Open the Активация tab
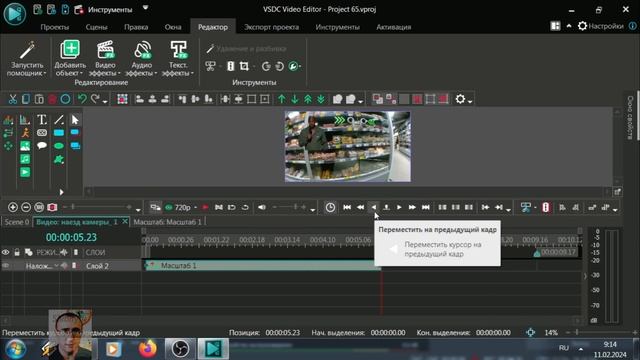This screenshot has width=640, height=360. click(x=393, y=27)
